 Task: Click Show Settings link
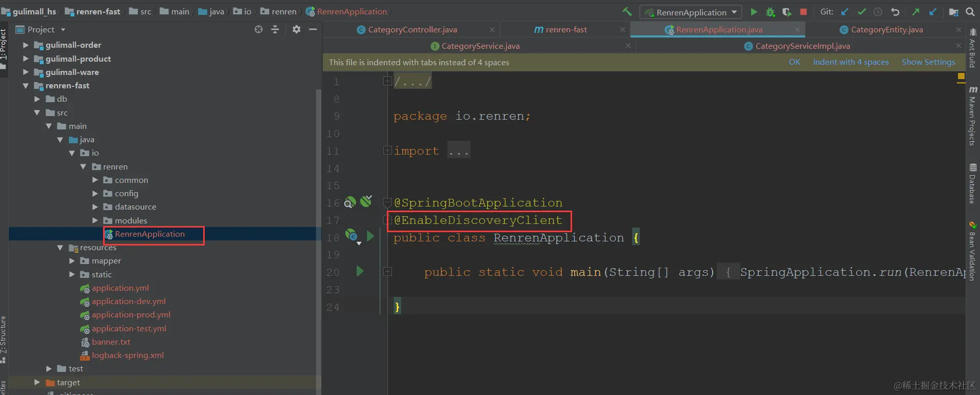click(x=928, y=62)
